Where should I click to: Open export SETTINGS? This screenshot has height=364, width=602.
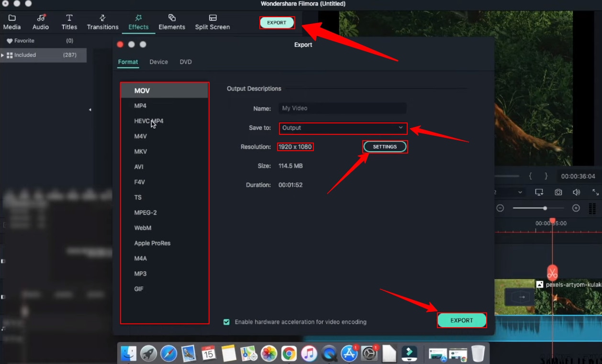pos(385,147)
